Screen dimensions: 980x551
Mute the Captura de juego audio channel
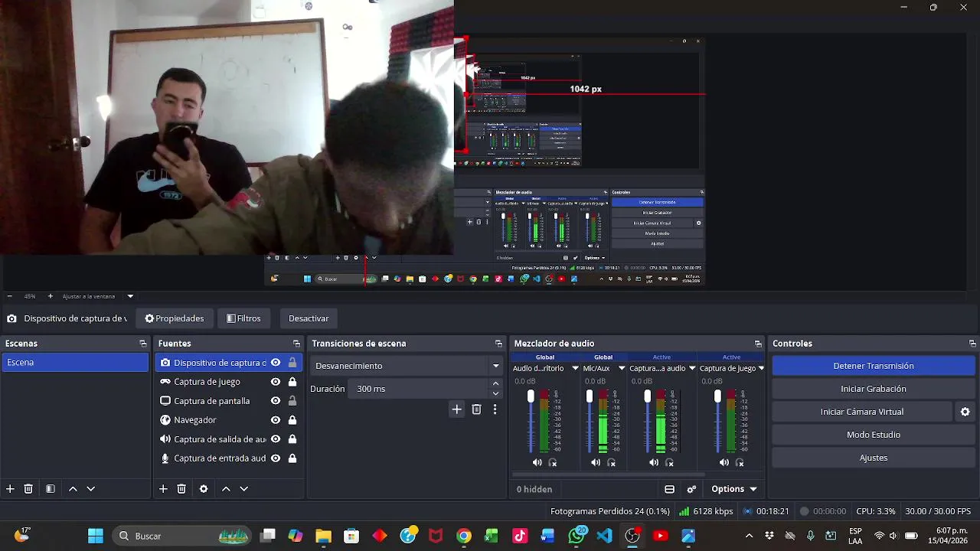(x=724, y=462)
